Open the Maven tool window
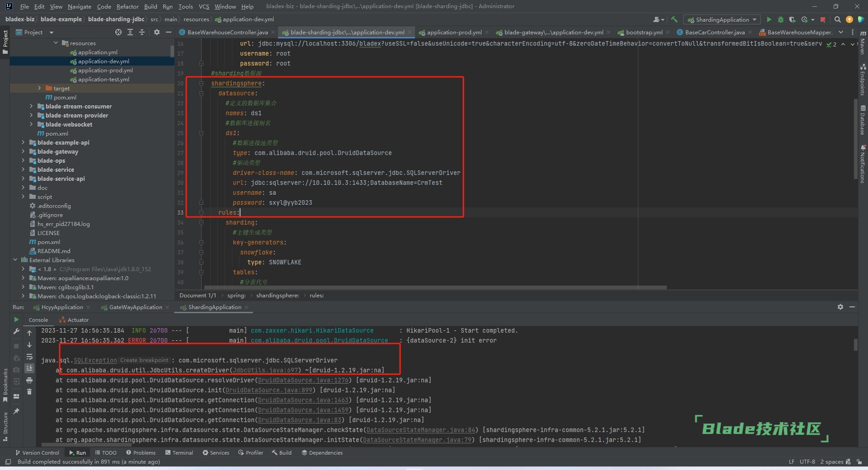The image size is (868, 470). coord(863,42)
